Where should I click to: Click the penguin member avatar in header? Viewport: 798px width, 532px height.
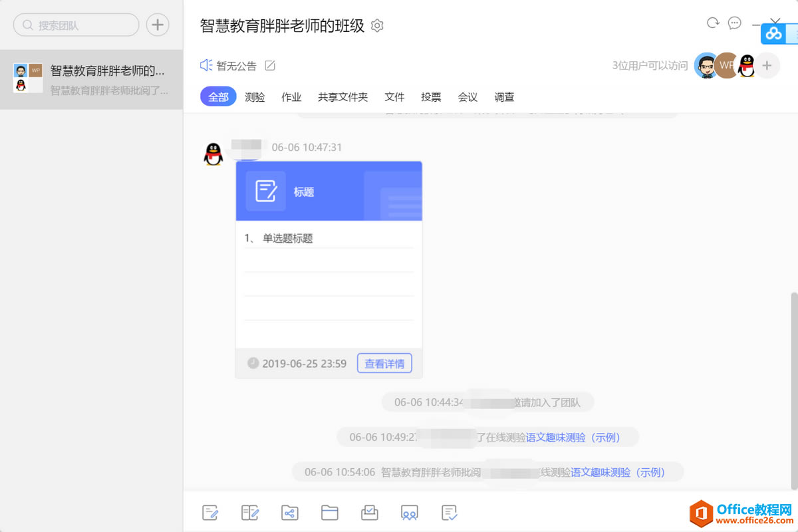tap(747, 66)
